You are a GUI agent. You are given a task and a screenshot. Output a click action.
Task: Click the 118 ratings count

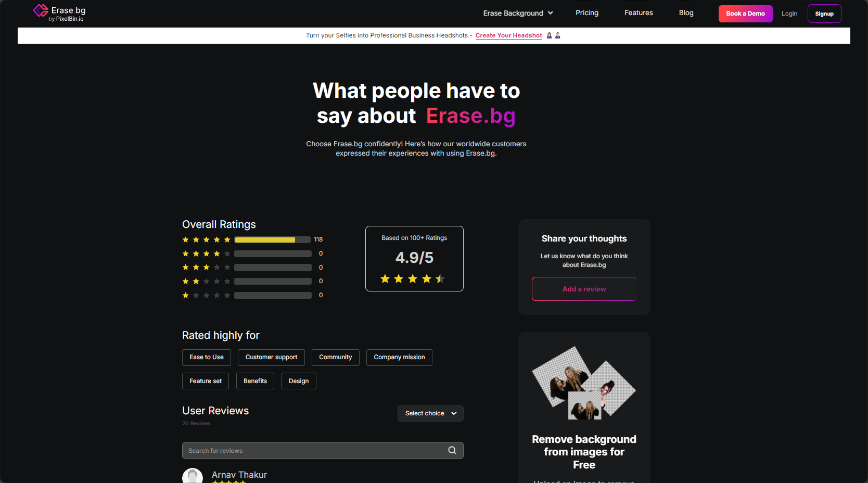(x=318, y=240)
